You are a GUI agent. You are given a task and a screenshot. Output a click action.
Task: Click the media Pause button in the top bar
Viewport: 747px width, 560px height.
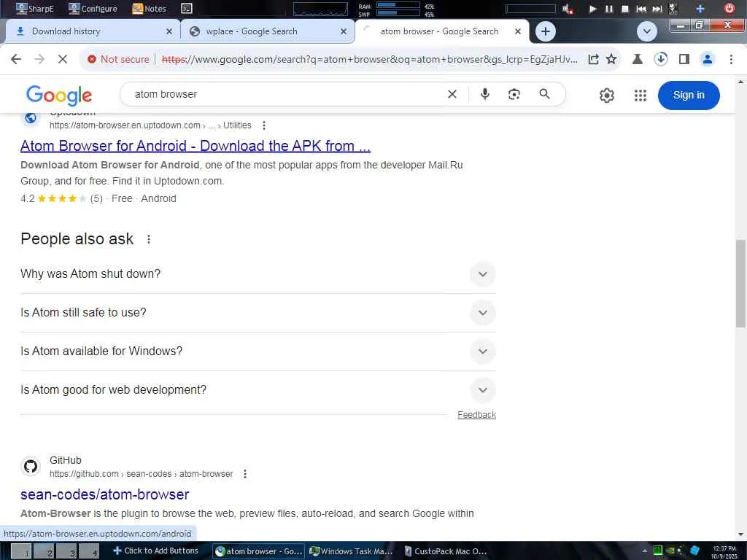(609, 9)
